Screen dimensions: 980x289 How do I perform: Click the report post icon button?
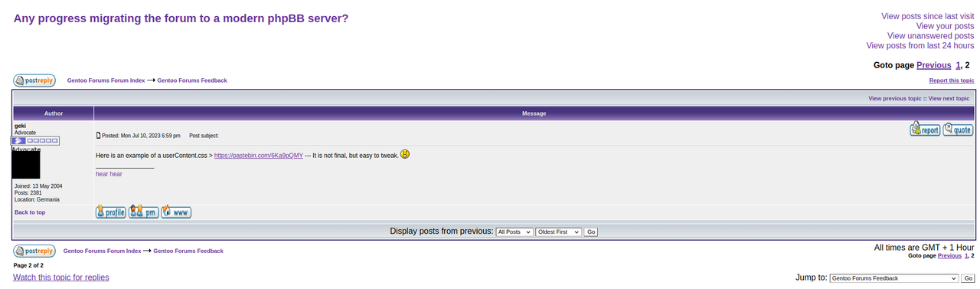click(925, 130)
